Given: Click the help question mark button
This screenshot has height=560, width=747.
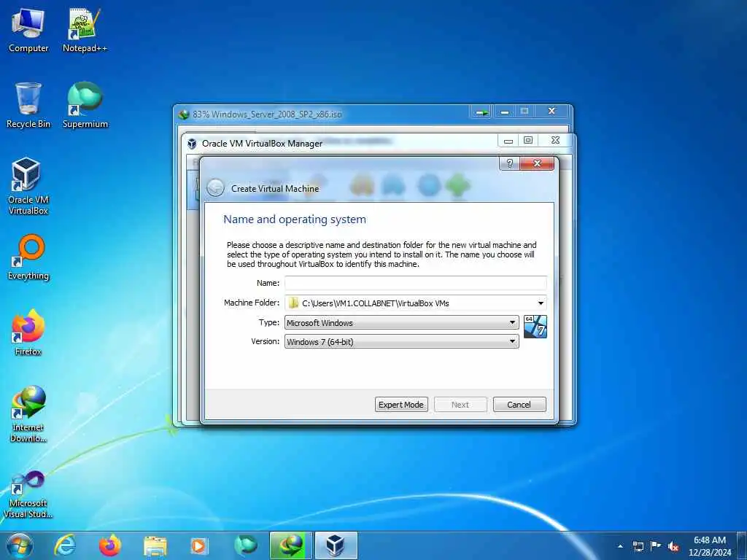Looking at the screenshot, I should [510, 163].
